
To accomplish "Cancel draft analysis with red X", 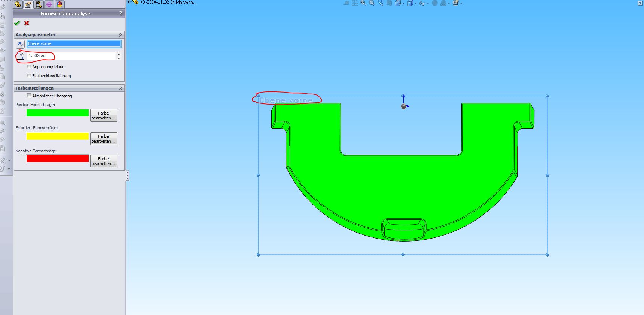I will click(27, 23).
